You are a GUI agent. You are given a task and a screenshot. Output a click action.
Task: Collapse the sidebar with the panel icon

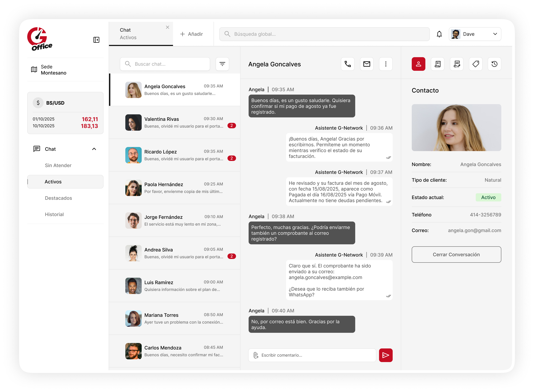pos(96,40)
